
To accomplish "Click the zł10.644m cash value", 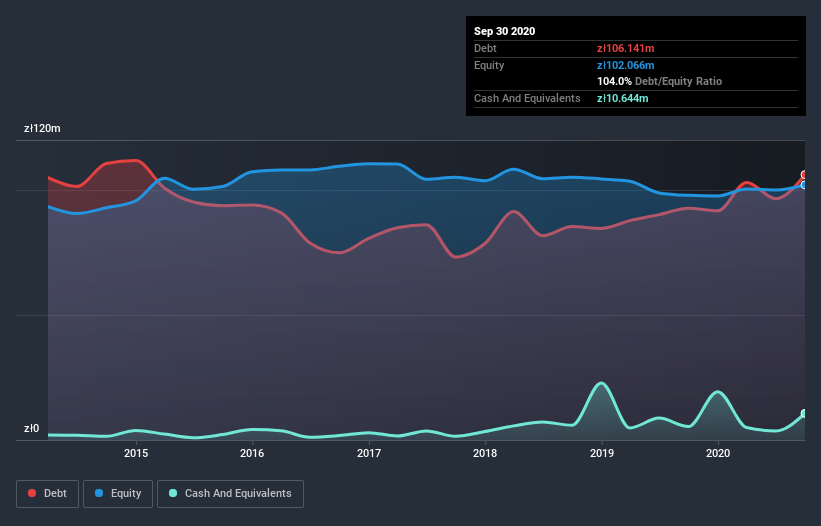I will coord(623,98).
